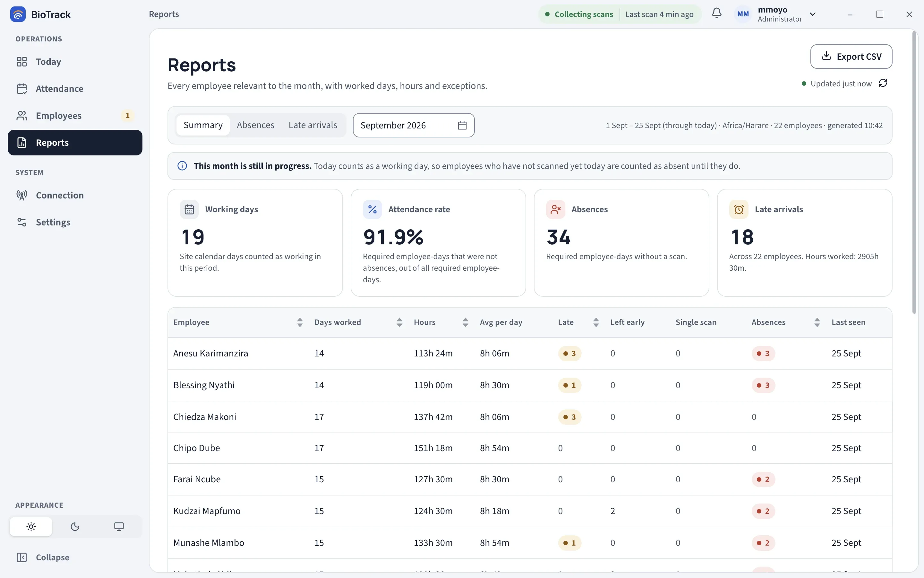The width and height of the screenshot is (924, 578).
Task: Click the info icon in progress banner
Action: (182, 166)
